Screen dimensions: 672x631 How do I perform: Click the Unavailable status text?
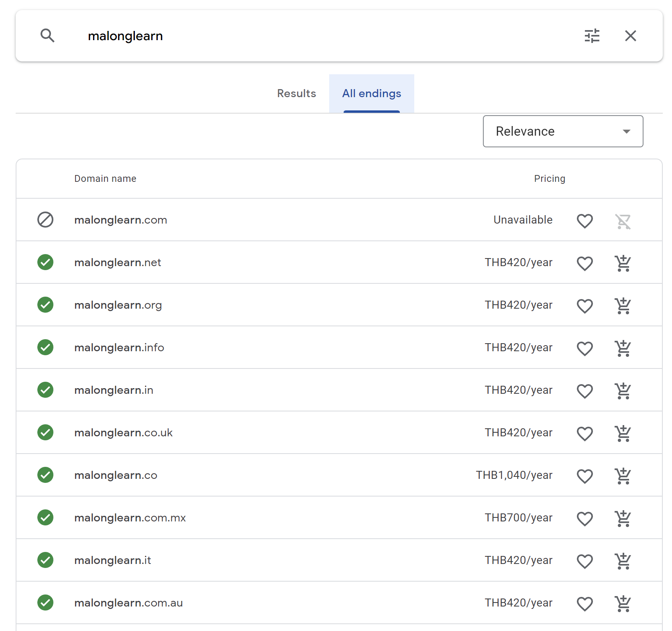point(523,220)
